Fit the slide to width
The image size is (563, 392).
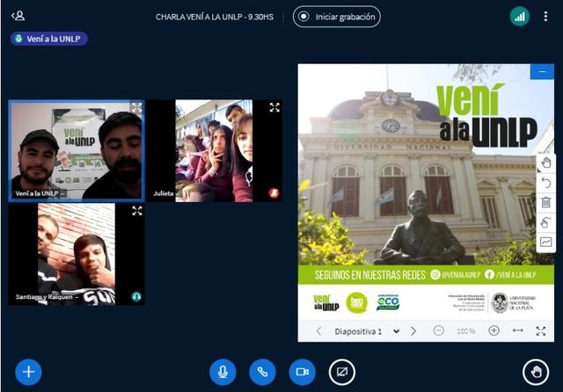tap(517, 330)
